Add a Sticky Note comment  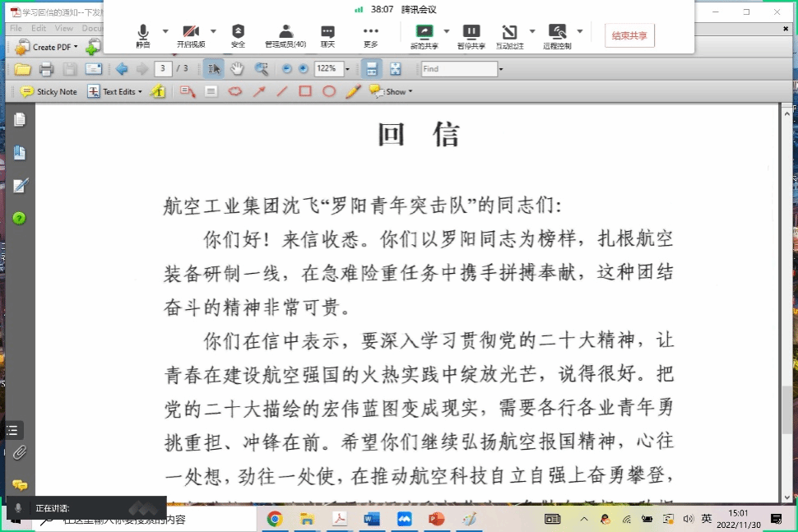(x=49, y=91)
